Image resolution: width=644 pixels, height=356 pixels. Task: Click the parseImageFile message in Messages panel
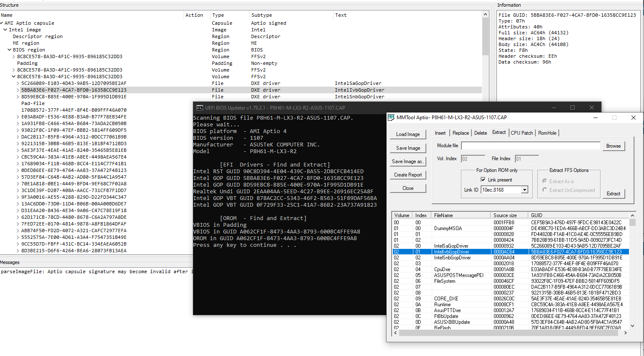point(97,271)
